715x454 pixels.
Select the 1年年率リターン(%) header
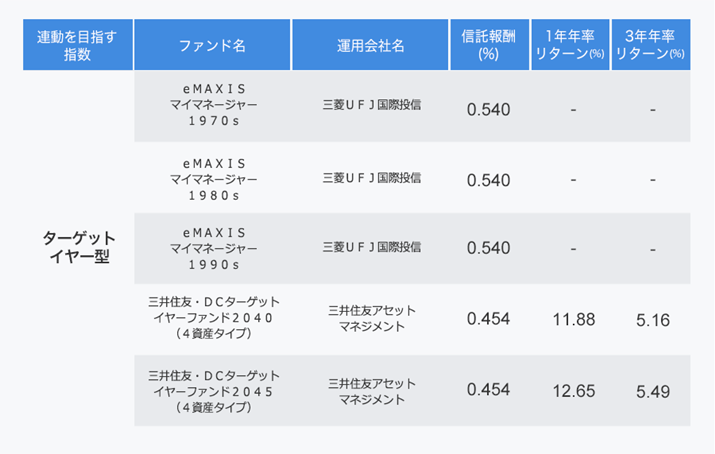click(x=573, y=45)
